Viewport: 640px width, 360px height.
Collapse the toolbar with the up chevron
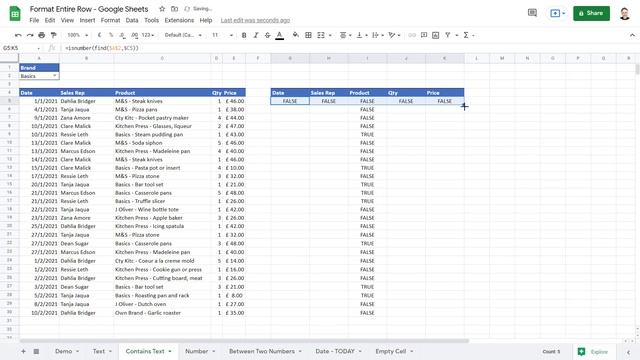point(632,36)
